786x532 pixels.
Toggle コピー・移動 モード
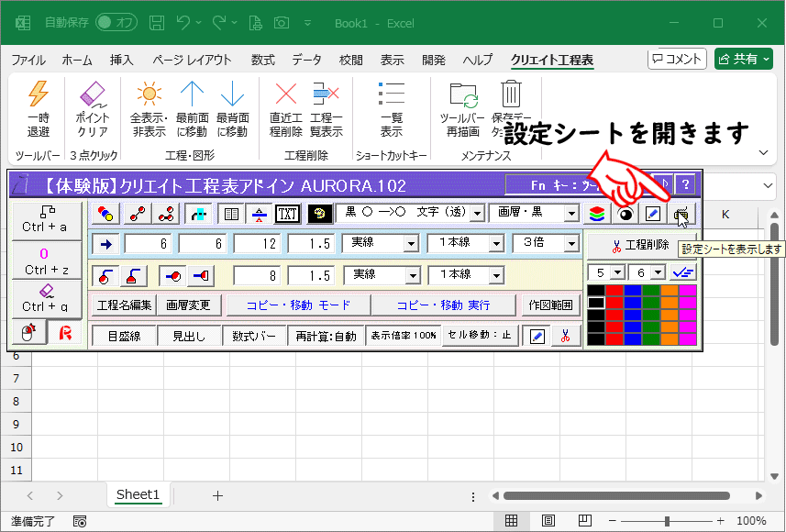299,305
